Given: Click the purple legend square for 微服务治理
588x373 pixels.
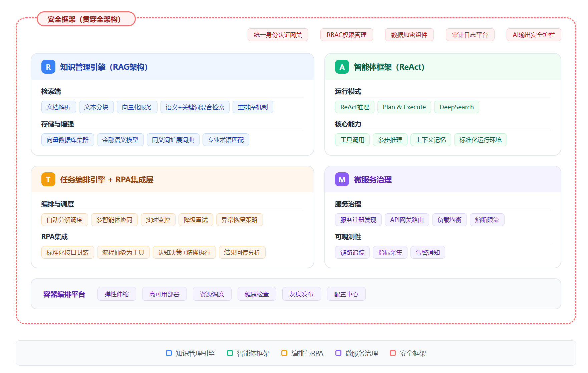Looking at the screenshot, I should coord(338,353).
